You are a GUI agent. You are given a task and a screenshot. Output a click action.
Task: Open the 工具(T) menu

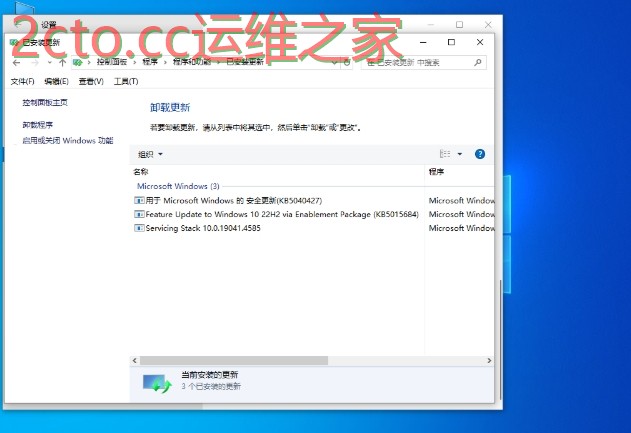(126, 82)
